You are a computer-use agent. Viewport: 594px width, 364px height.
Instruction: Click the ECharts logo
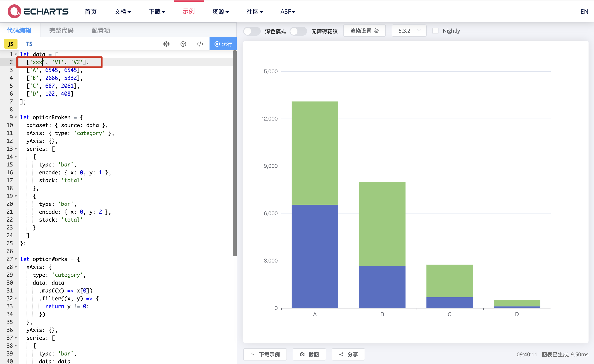coord(38,11)
